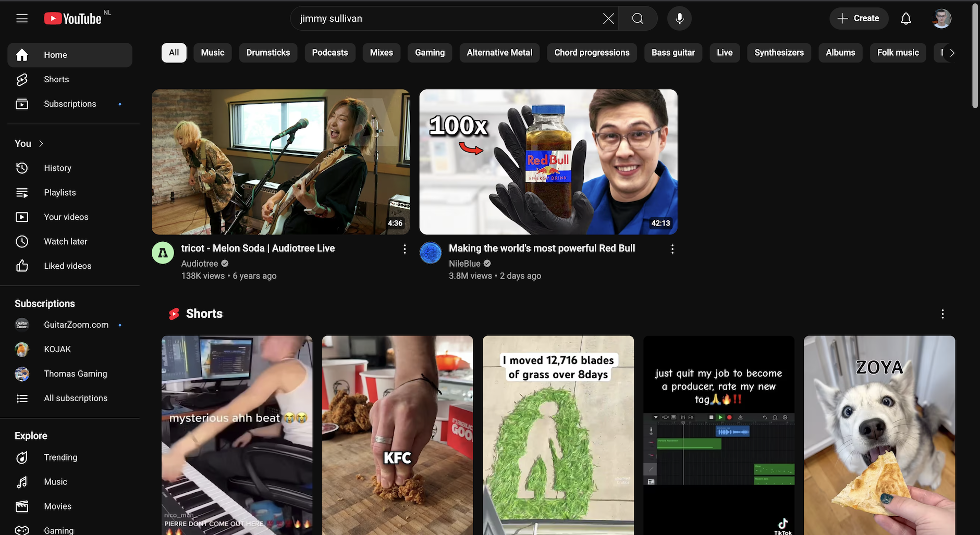The image size is (980, 535).
Task: Open Music in Explore section
Action: 70,481
